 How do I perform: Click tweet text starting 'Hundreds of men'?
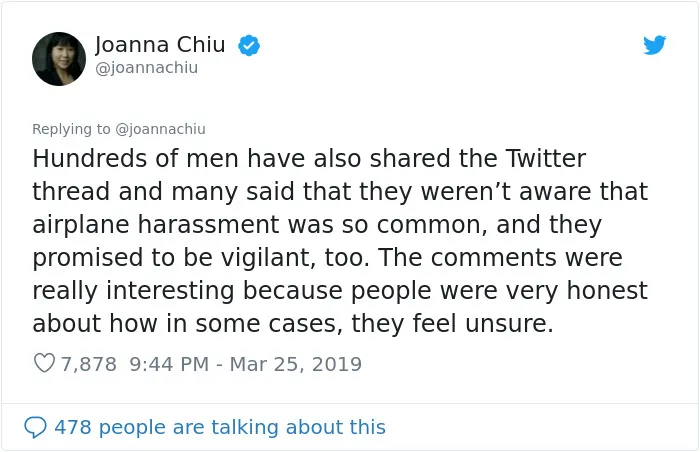340,240
